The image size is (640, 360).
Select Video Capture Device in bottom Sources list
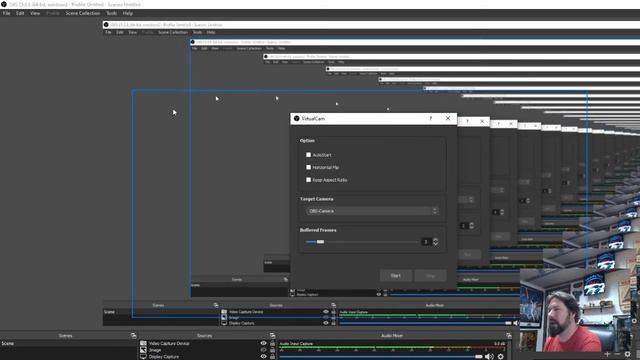tap(169, 344)
